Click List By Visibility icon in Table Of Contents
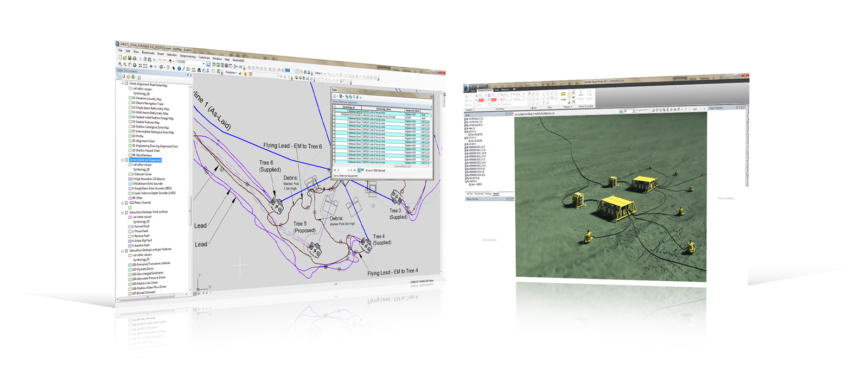The height and width of the screenshot is (380, 868). tap(129, 77)
